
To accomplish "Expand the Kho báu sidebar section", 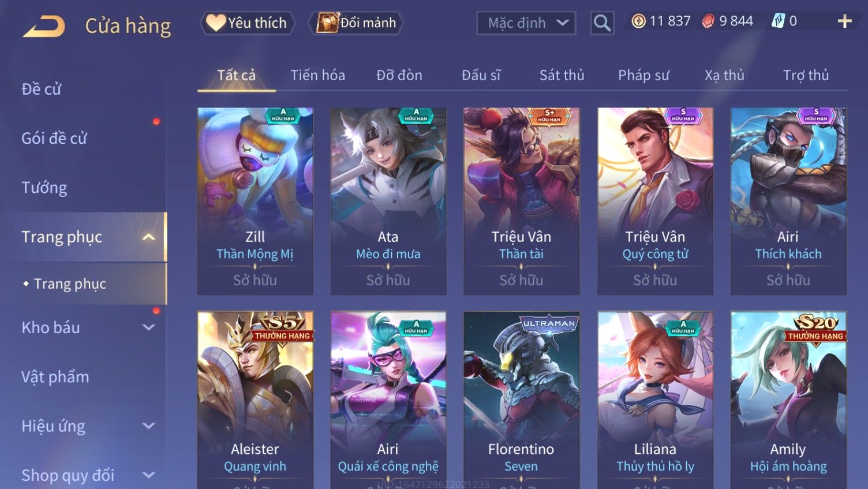I will click(x=148, y=327).
